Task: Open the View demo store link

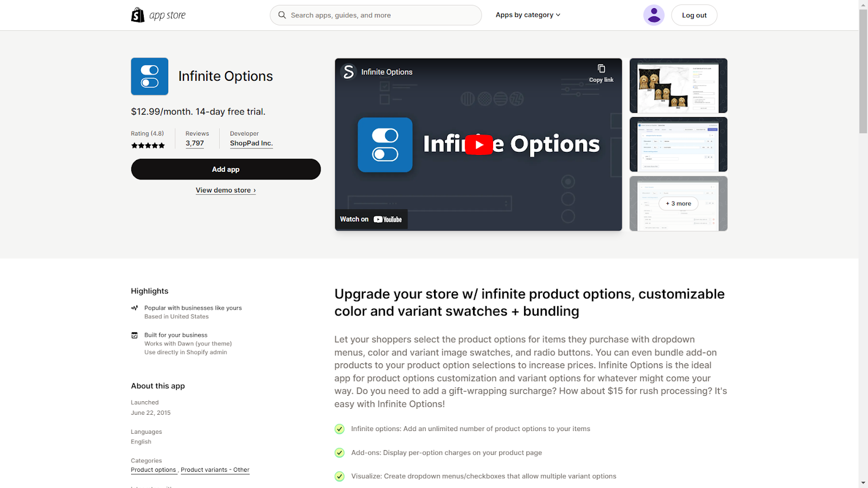Action: point(226,190)
